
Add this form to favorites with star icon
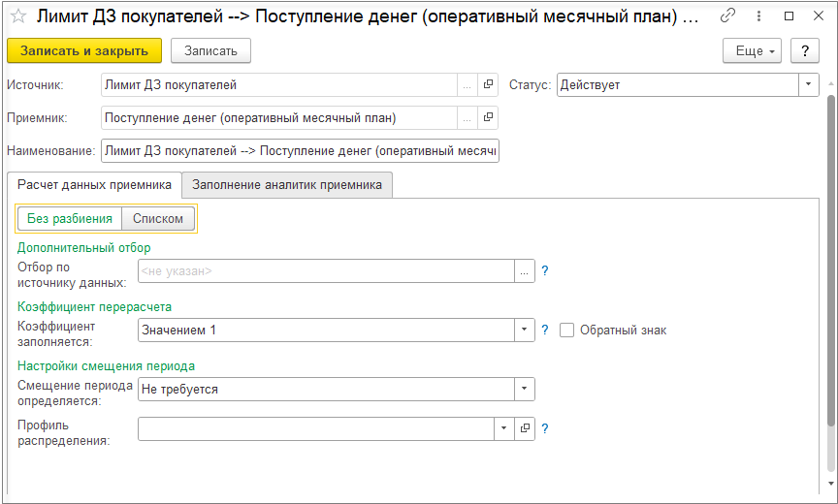click(x=18, y=17)
